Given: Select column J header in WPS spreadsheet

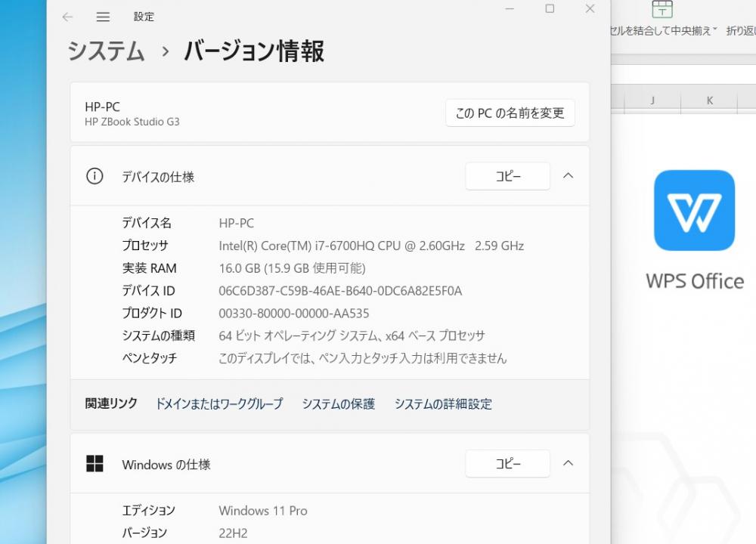Looking at the screenshot, I should 652,100.
